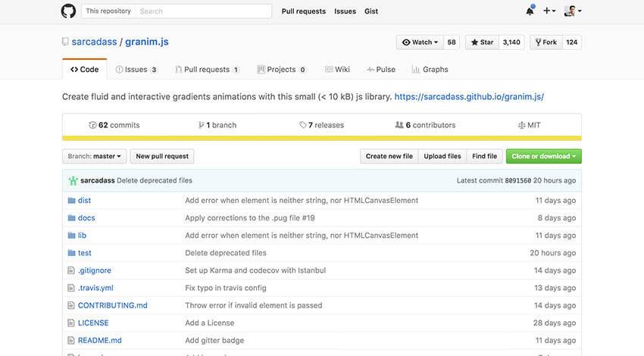The width and height of the screenshot is (644, 356).
Task: Click the .travis.yml file icon
Action: point(71,288)
